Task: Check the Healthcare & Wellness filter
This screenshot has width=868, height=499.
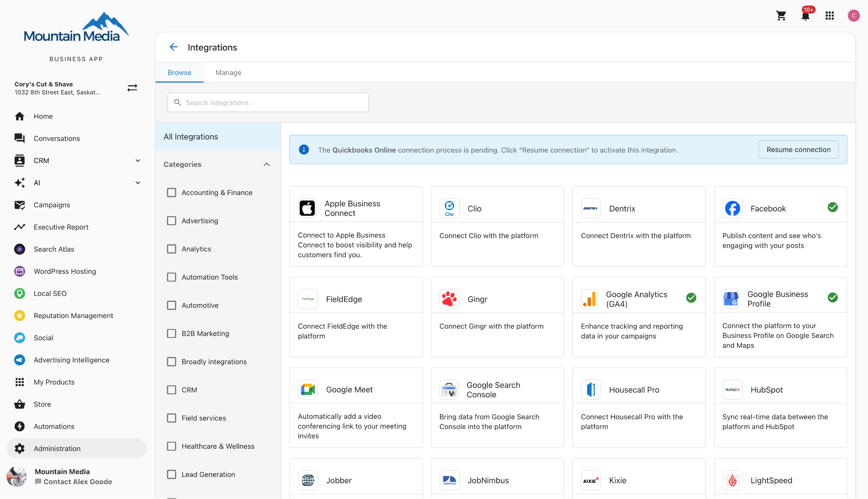Action: pyautogui.click(x=171, y=446)
